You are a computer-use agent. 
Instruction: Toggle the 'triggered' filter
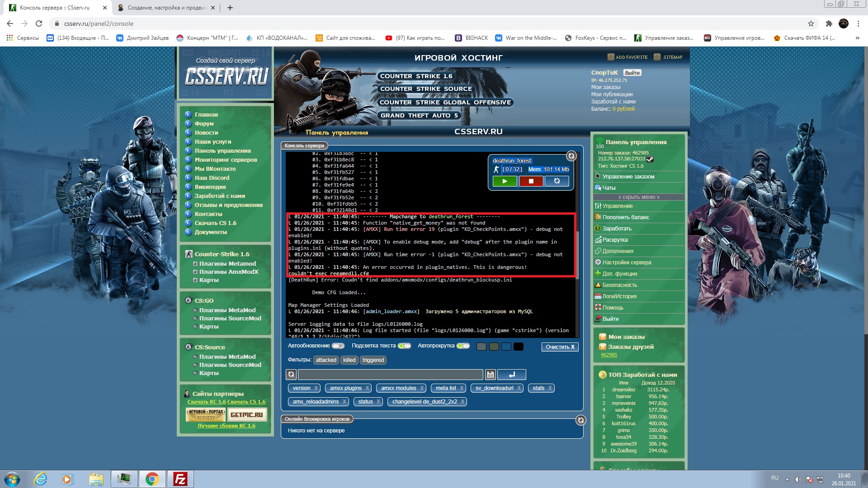373,360
